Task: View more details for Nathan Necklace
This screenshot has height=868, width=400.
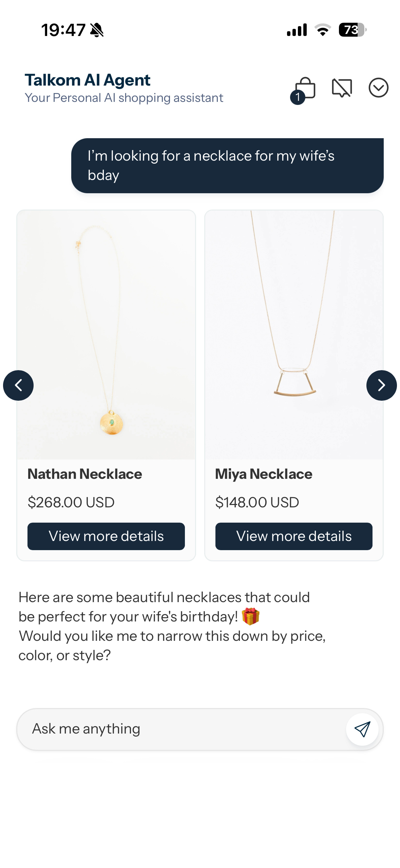Action: click(106, 536)
